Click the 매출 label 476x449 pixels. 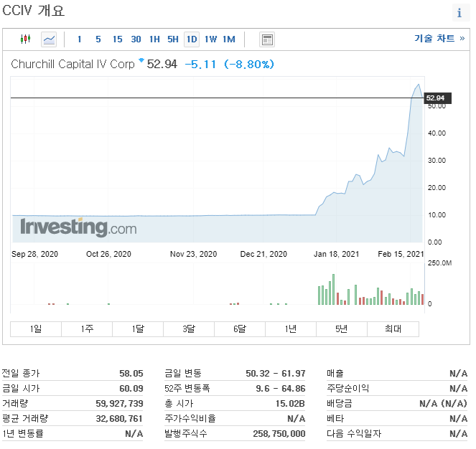pyautogui.click(x=335, y=374)
